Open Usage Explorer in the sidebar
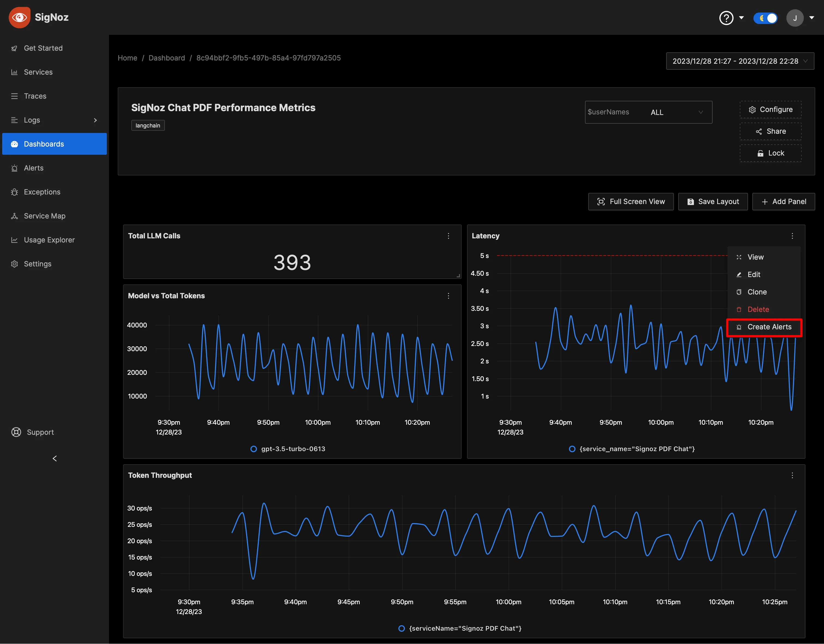The width and height of the screenshot is (824, 644). click(x=54, y=240)
